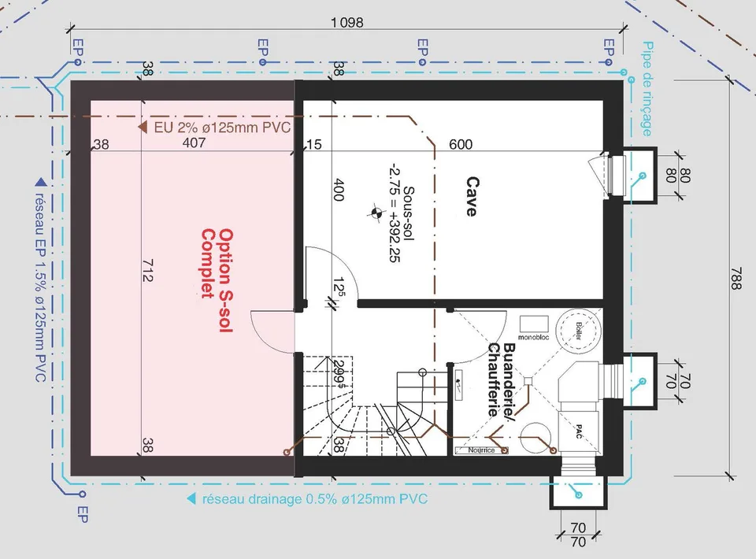
Task: Select the 'Pipe de rinçage' label
Action: (647, 89)
